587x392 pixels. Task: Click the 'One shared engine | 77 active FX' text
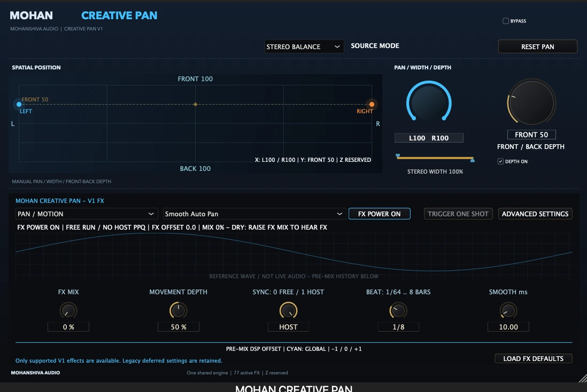click(x=237, y=373)
